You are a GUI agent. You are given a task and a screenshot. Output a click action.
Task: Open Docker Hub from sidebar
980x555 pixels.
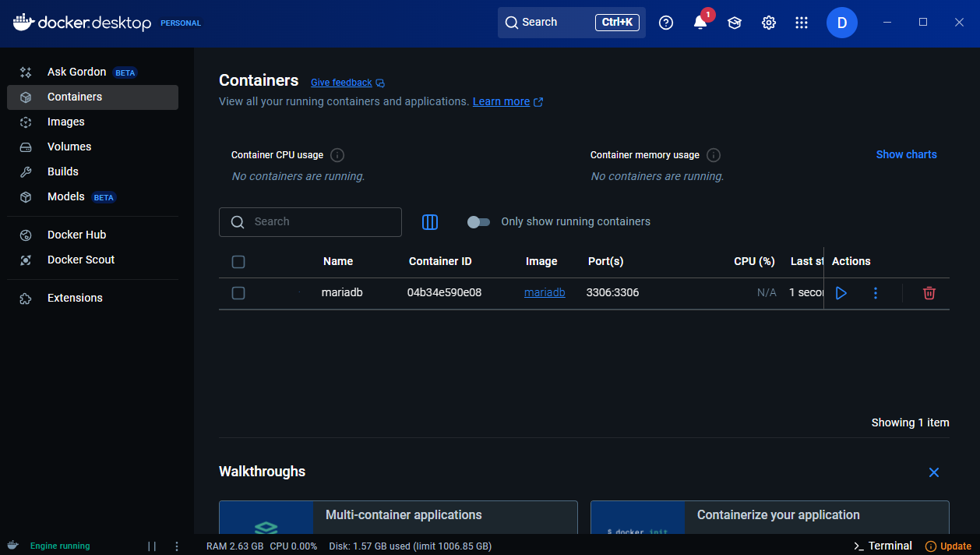pyautogui.click(x=93, y=235)
